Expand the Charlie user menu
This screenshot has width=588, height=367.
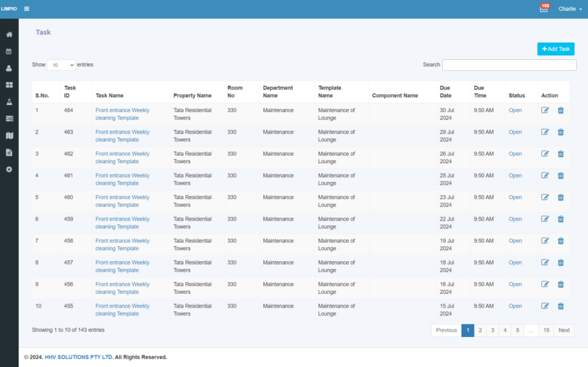[570, 9]
